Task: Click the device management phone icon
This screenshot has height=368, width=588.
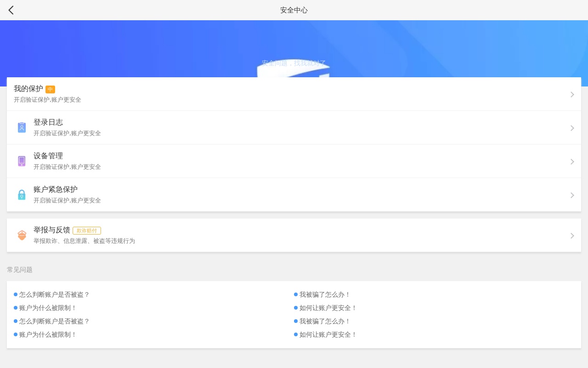Action: click(22, 161)
